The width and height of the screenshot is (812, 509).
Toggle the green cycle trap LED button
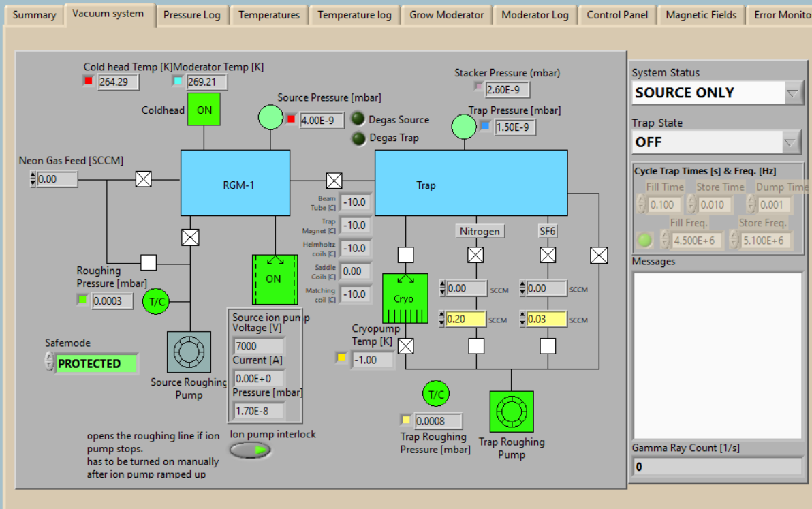click(x=644, y=241)
